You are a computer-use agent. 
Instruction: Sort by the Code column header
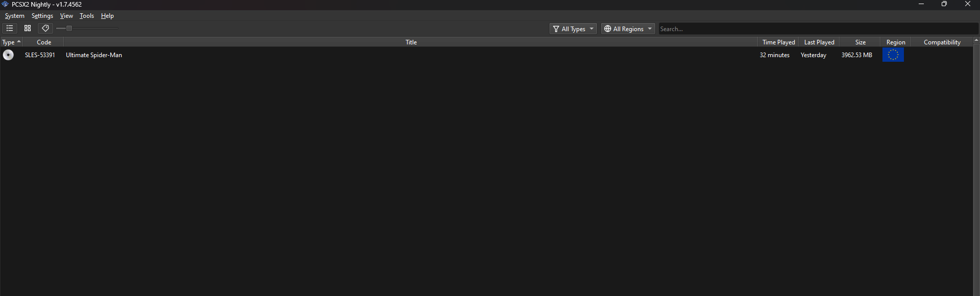pyautogui.click(x=43, y=42)
